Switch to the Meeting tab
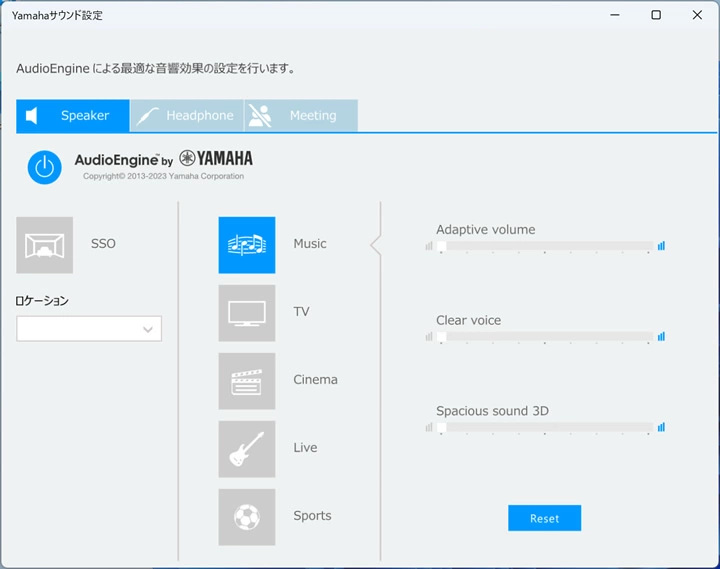This screenshot has width=720, height=569. 300,116
